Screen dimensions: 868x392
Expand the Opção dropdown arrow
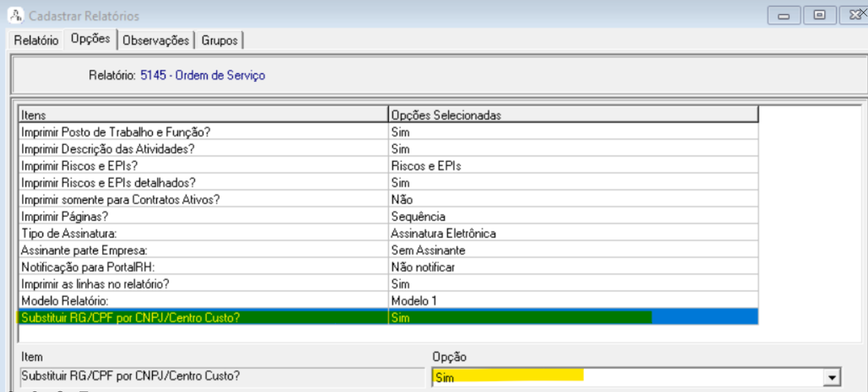tap(831, 377)
